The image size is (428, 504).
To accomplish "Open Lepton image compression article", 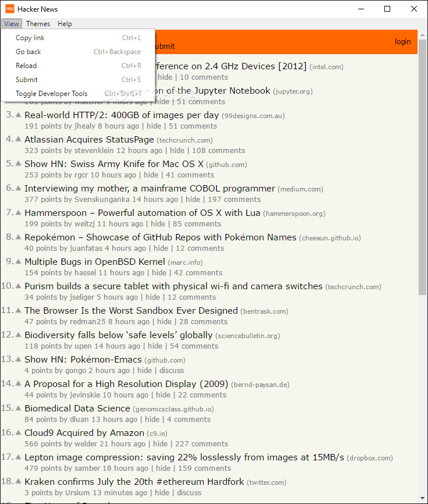I will (x=184, y=457).
